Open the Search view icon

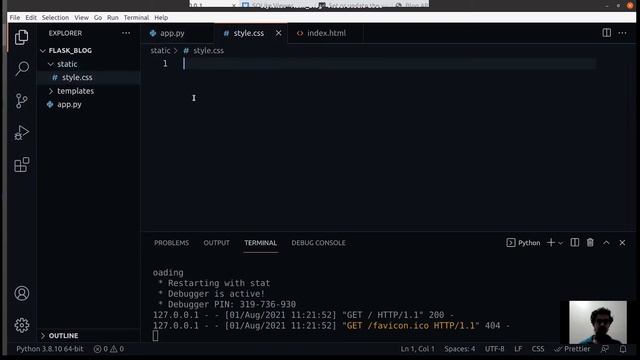(22, 68)
